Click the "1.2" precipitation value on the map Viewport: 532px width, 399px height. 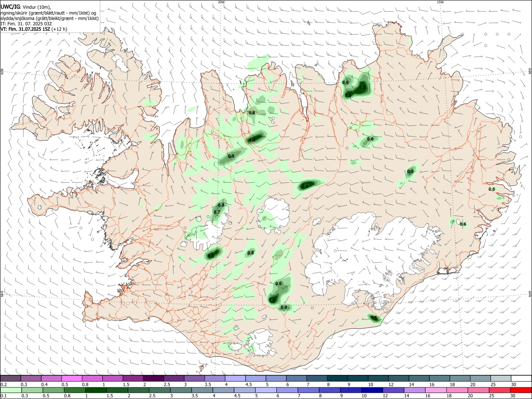click(x=252, y=140)
